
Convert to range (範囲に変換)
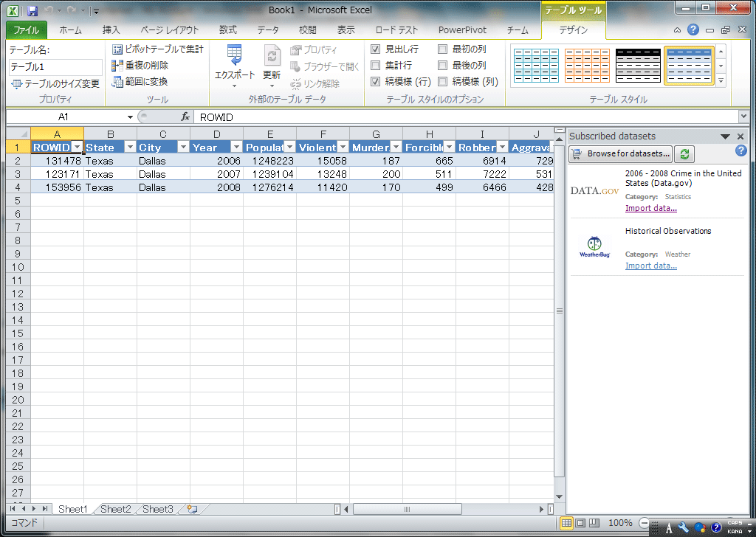[x=140, y=82]
